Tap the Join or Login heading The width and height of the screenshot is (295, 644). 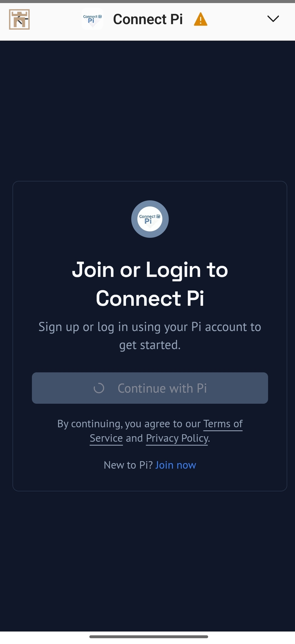pos(150,284)
